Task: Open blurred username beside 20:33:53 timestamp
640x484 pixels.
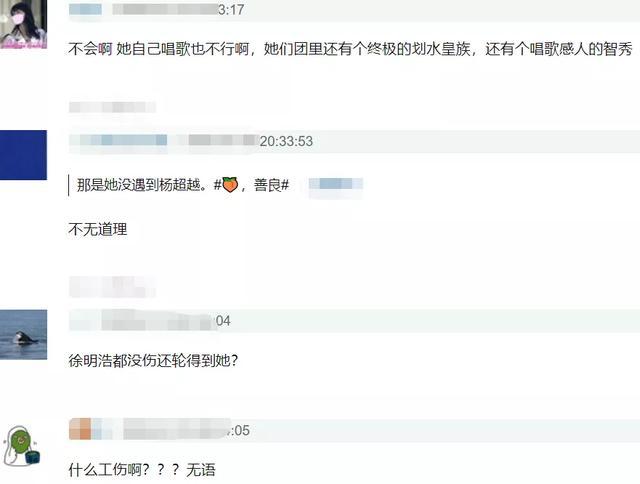Action: tap(118, 140)
